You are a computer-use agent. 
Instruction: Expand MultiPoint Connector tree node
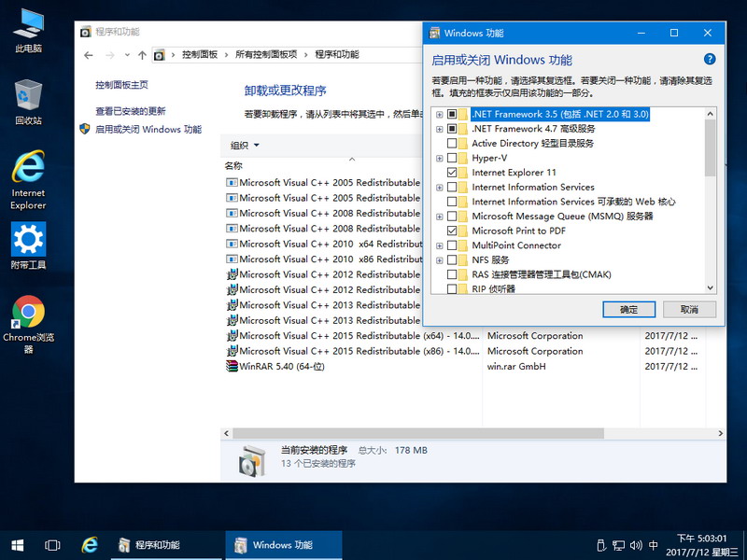(x=439, y=245)
